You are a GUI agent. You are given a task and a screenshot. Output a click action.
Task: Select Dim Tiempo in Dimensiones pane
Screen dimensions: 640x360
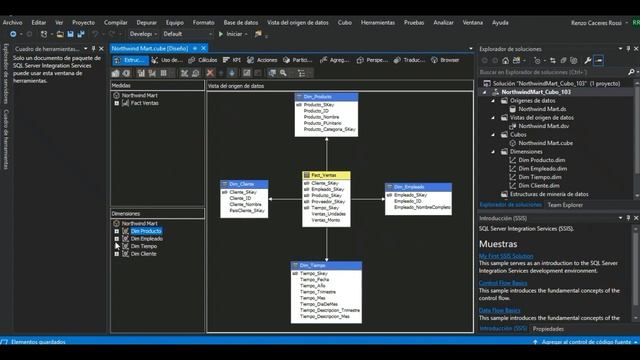point(144,246)
